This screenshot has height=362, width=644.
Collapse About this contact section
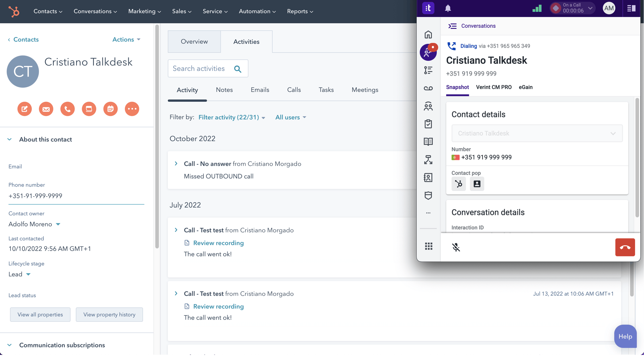(10, 140)
